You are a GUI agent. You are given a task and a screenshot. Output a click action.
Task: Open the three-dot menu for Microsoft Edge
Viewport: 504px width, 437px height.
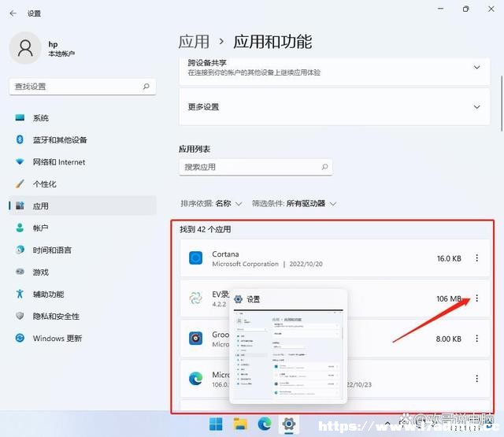point(477,379)
